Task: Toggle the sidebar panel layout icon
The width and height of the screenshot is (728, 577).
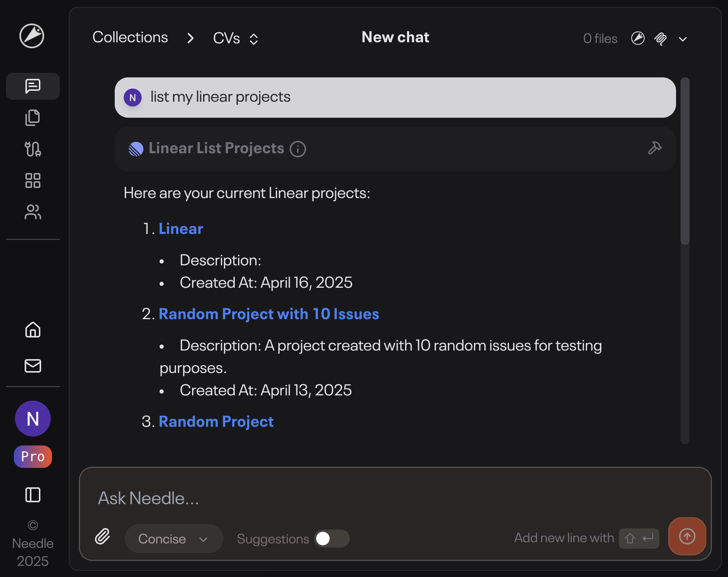Action: (x=33, y=495)
